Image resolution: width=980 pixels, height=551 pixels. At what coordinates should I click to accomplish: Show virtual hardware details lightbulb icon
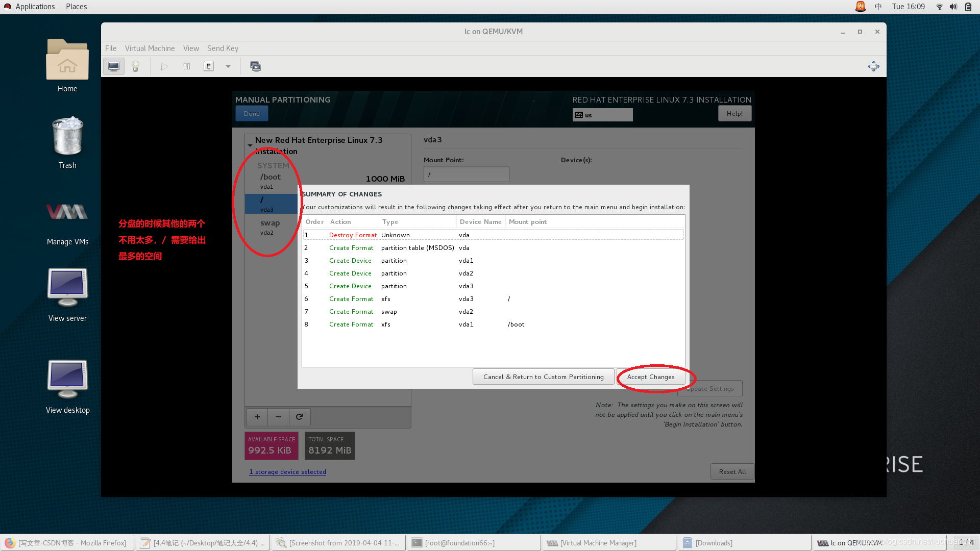(136, 66)
